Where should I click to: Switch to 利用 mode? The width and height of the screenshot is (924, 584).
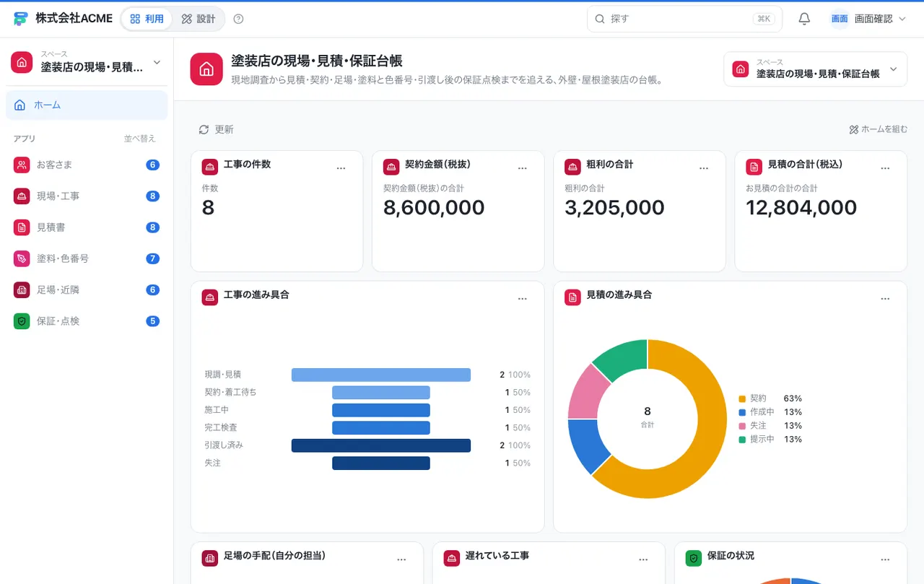pos(147,19)
